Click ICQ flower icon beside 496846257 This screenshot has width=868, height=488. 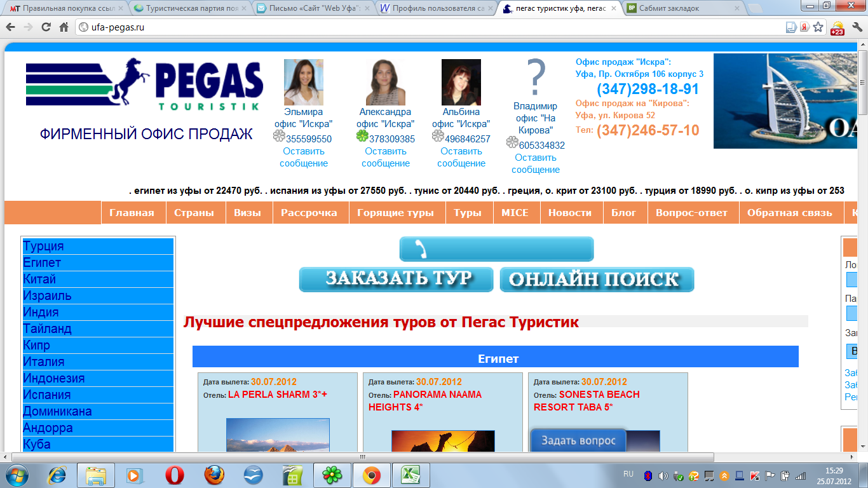[x=438, y=135]
